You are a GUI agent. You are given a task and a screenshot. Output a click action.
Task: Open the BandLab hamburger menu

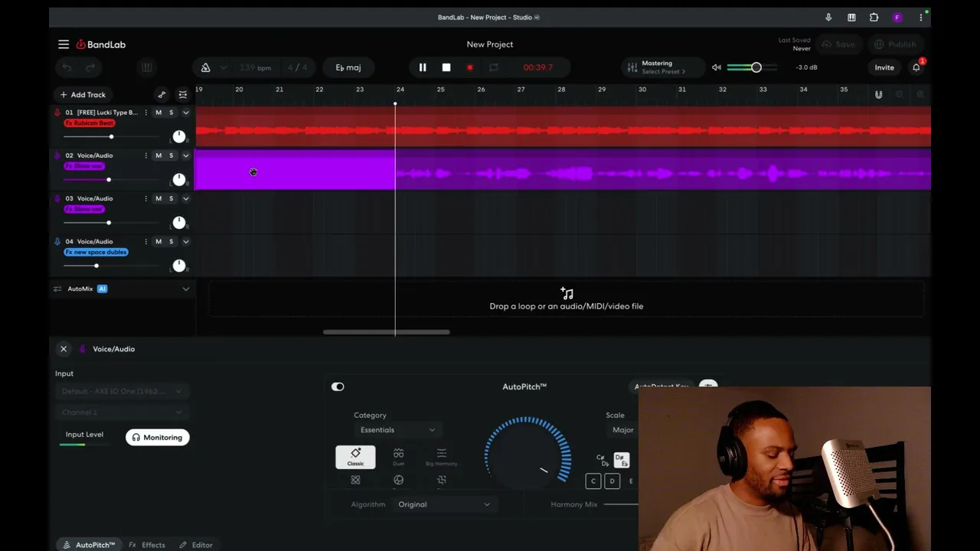[x=64, y=44]
